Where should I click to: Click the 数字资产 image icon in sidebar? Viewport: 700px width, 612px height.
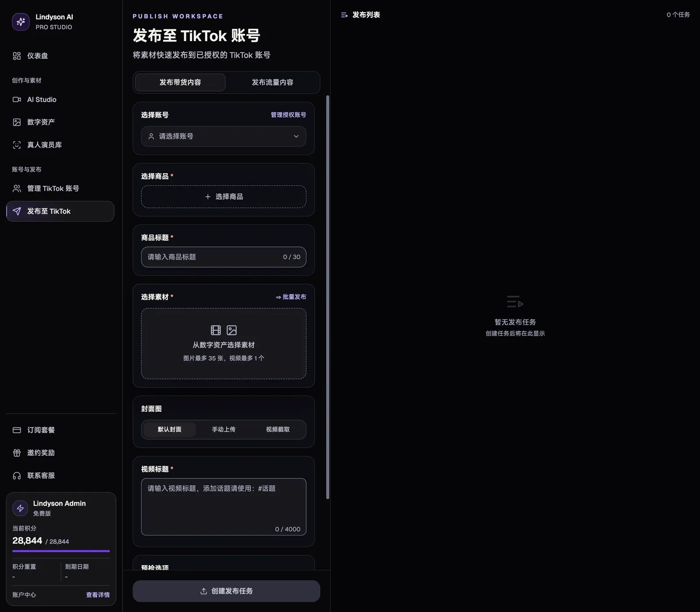17,122
